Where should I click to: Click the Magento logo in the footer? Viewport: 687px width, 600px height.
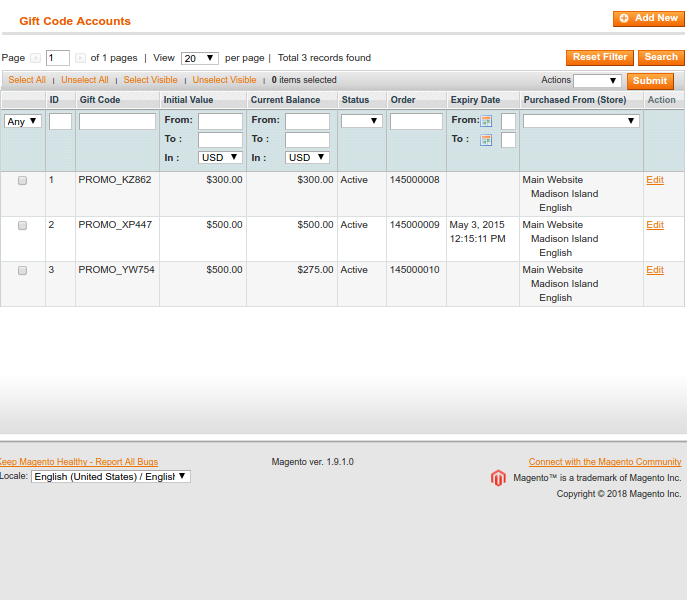[498, 478]
